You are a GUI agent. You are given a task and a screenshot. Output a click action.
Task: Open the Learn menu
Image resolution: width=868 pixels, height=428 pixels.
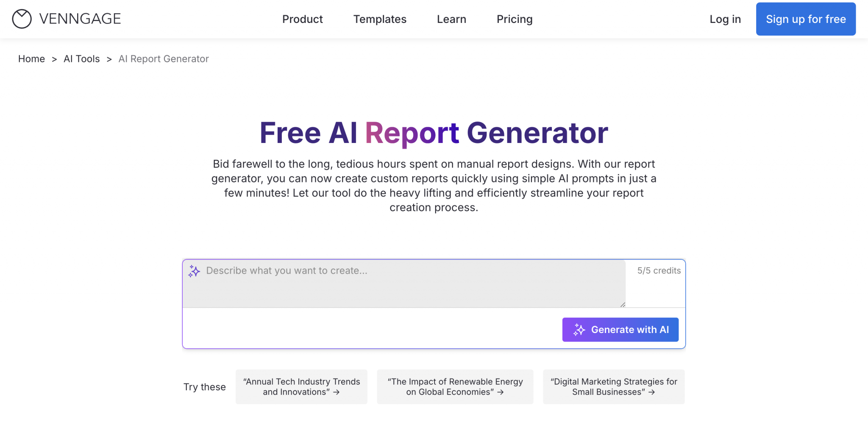(451, 19)
